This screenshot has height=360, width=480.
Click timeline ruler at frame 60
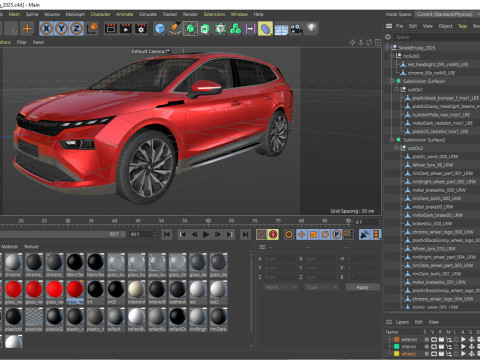coord(208,222)
